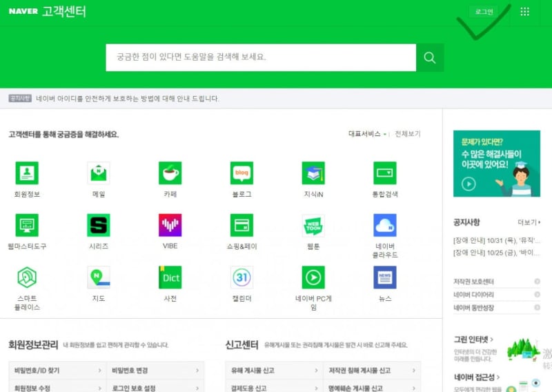Open 결제도용 신고 menu row

click(274, 386)
